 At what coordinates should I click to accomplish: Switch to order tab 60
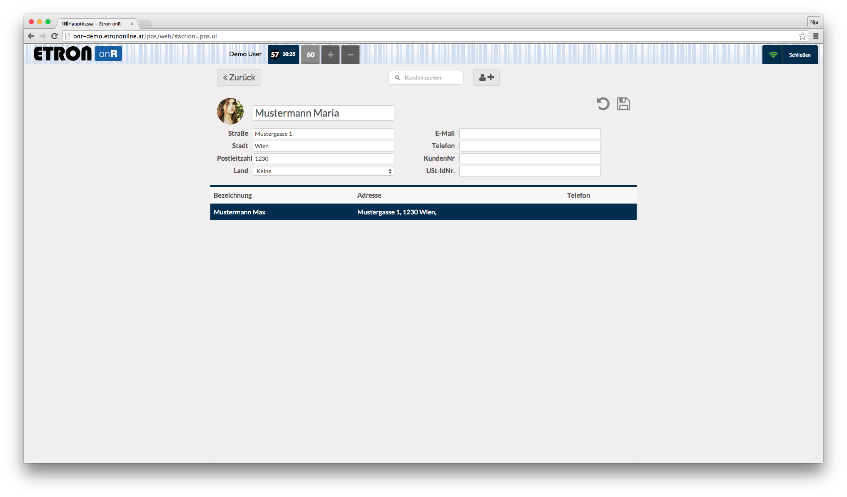pyautogui.click(x=310, y=54)
